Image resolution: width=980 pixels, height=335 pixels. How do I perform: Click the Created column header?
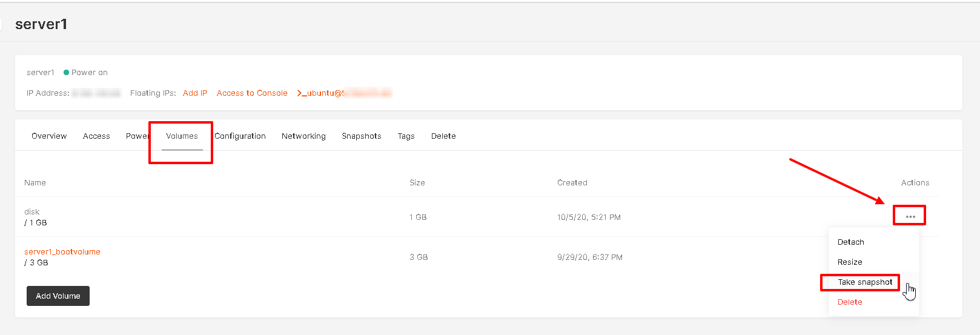(x=572, y=182)
